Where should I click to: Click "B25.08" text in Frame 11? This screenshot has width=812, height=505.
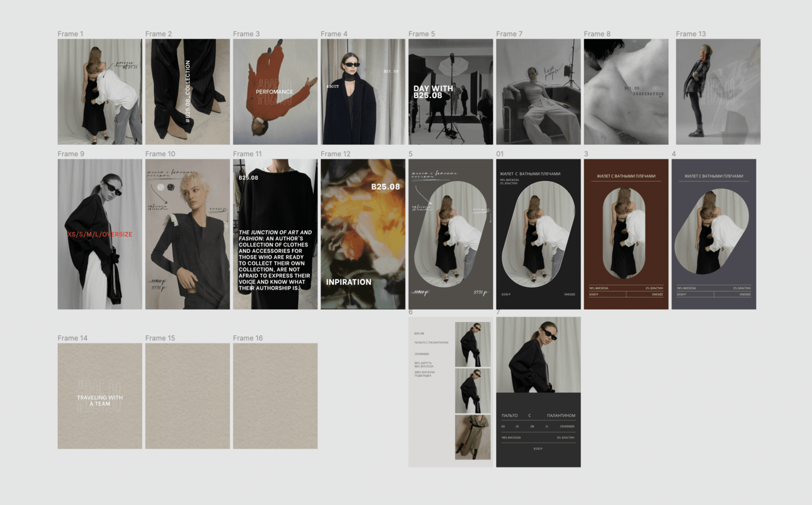click(x=248, y=178)
